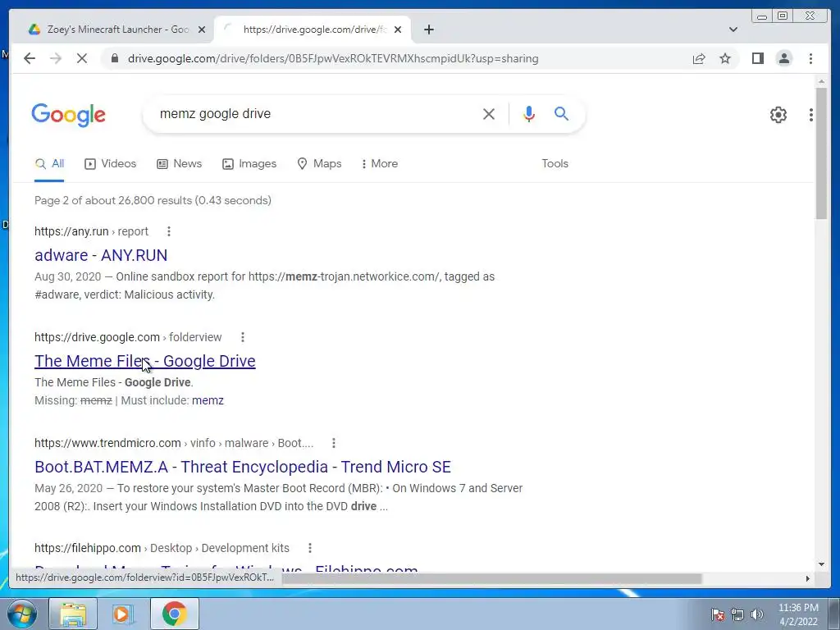The image size is (840, 630).
Task: Open Chrome's three-dot menu
Action: (x=810, y=58)
